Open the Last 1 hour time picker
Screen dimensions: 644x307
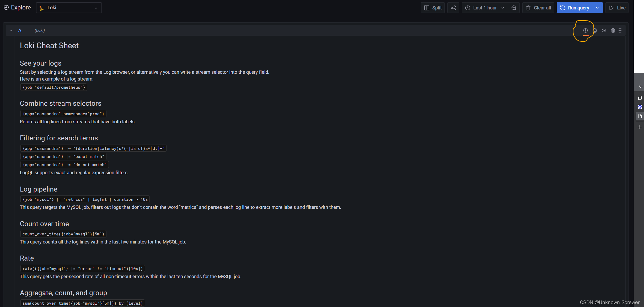pyautogui.click(x=485, y=8)
